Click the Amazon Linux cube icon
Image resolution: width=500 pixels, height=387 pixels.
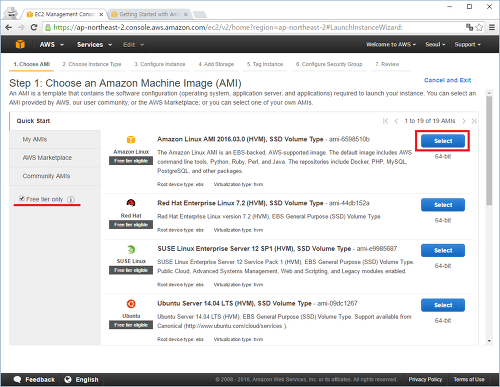[131, 139]
